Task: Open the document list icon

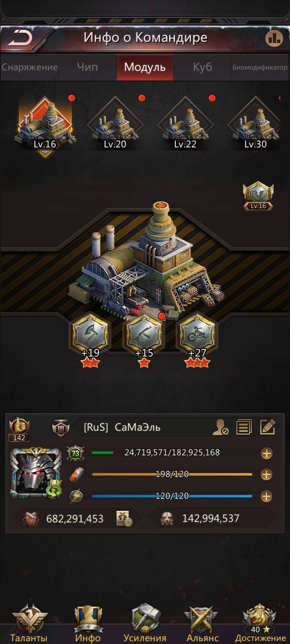Action: [x=244, y=427]
